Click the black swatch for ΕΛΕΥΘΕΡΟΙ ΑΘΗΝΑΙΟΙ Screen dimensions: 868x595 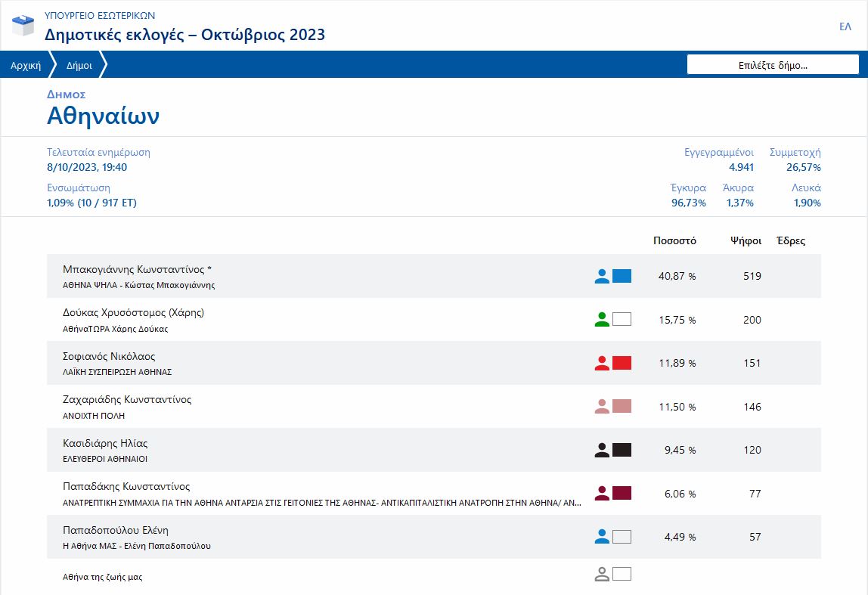(622, 451)
